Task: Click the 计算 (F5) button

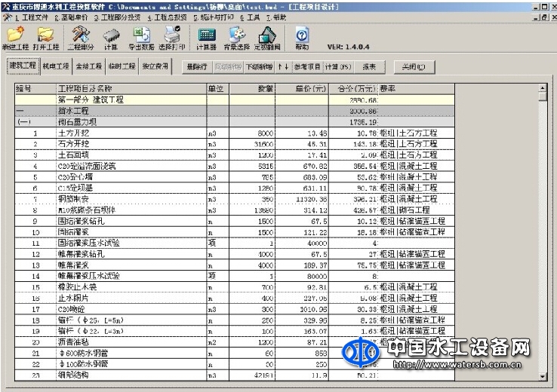Action: 338,66
